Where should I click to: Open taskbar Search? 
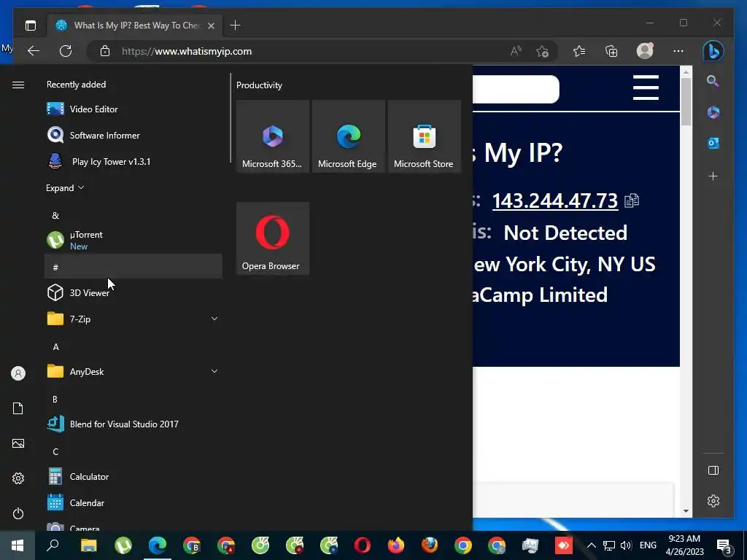point(53,545)
